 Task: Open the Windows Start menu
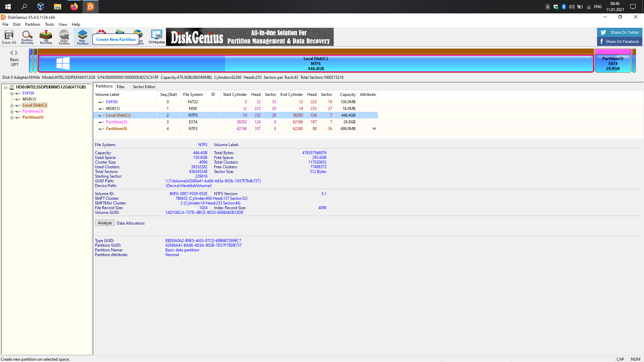point(8,7)
